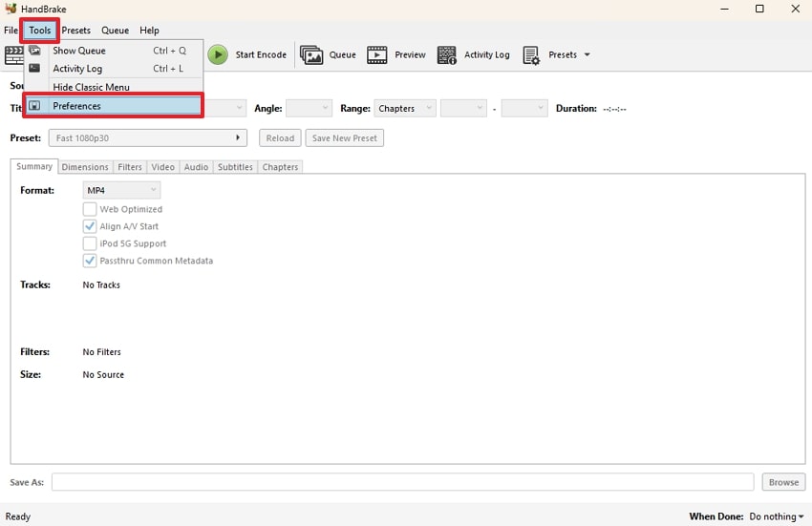Uncheck Passthru Common Metadata

(90, 261)
